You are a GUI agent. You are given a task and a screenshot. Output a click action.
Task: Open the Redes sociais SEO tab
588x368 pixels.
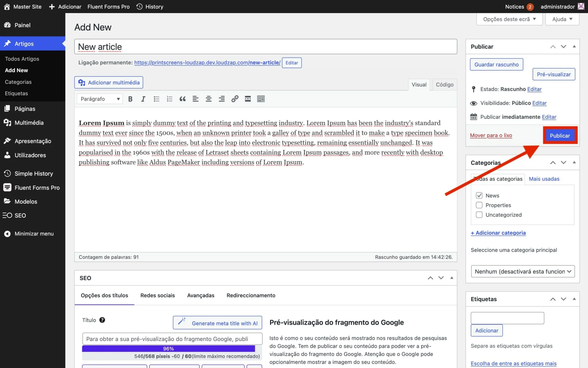point(157,295)
